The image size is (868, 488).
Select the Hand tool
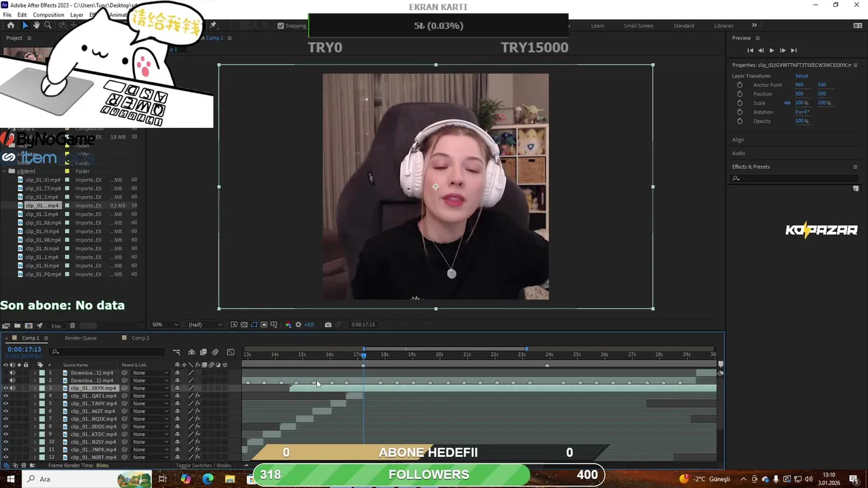click(x=37, y=25)
